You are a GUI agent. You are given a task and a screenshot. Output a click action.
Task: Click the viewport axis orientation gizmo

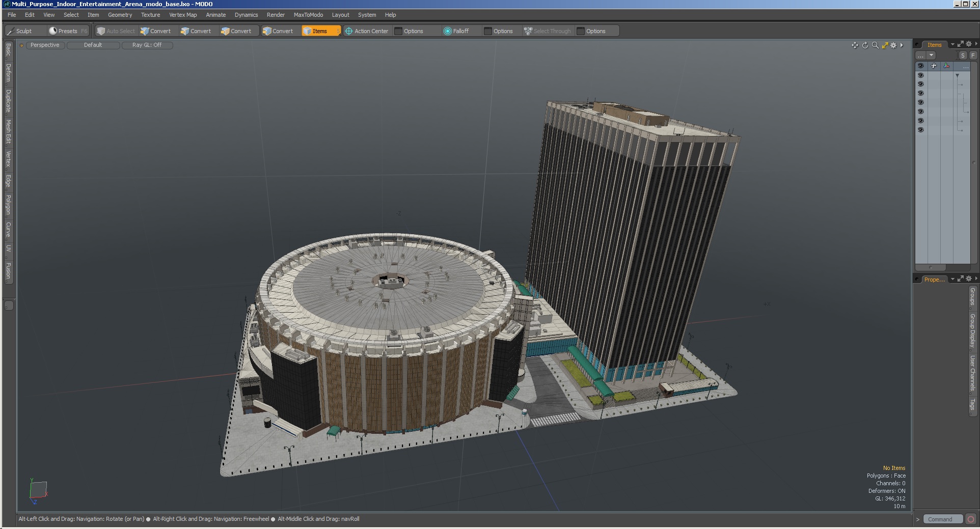[38, 491]
